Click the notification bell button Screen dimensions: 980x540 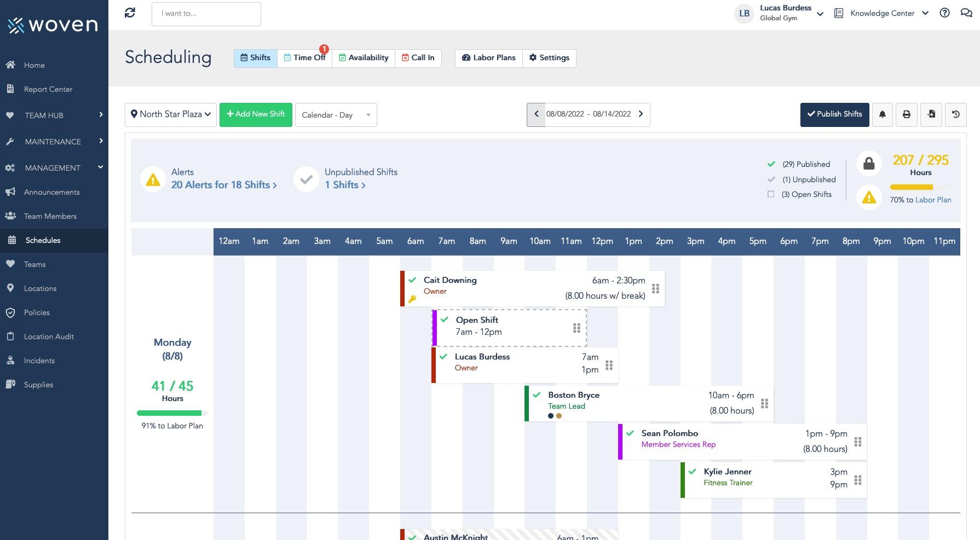coord(883,114)
